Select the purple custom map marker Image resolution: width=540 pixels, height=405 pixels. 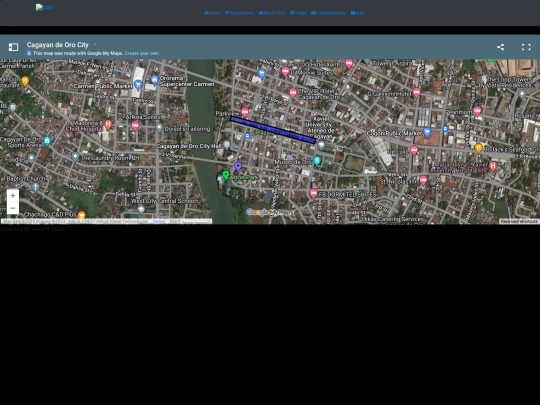pos(238,166)
